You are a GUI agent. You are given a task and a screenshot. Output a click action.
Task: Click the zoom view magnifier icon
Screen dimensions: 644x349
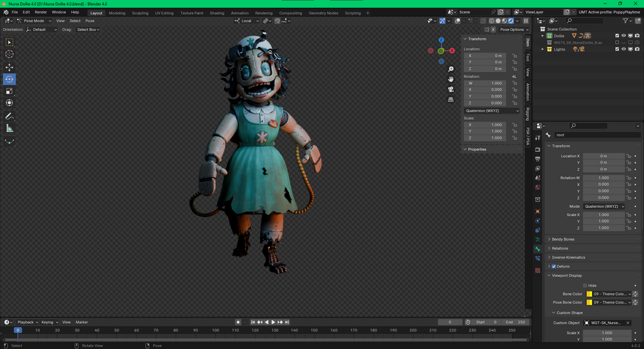[450, 69]
